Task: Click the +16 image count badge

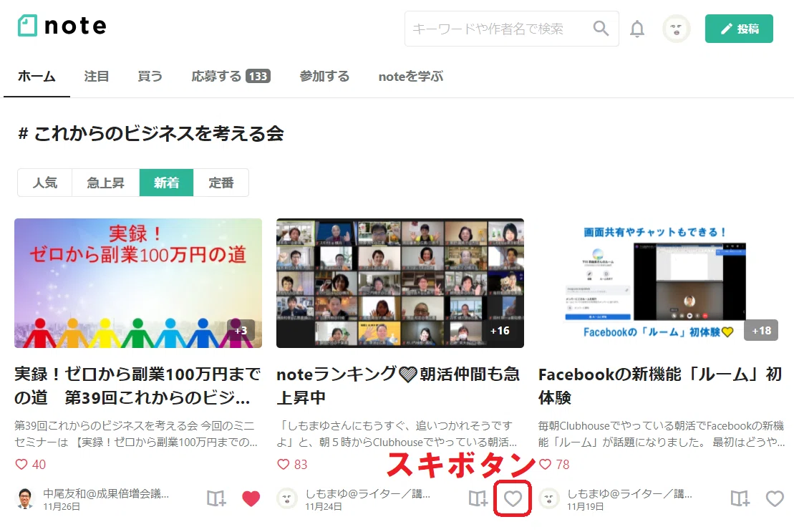Action: tap(500, 331)
